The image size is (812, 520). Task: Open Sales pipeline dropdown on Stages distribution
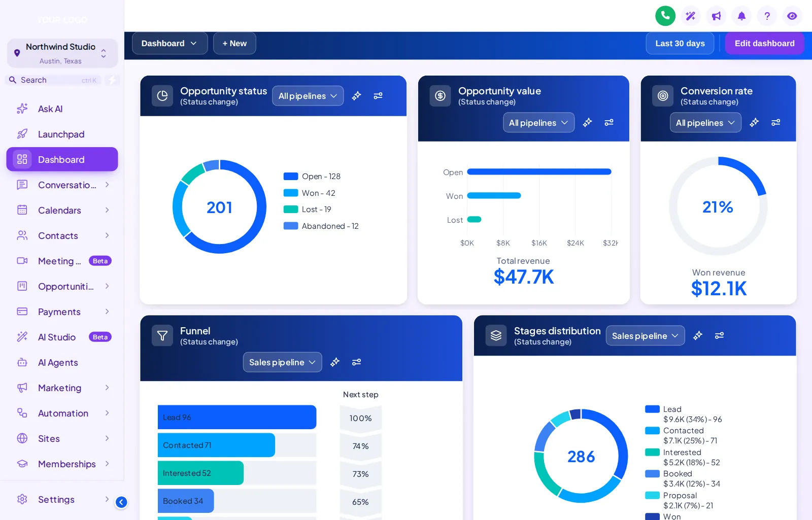click(646, 335)
